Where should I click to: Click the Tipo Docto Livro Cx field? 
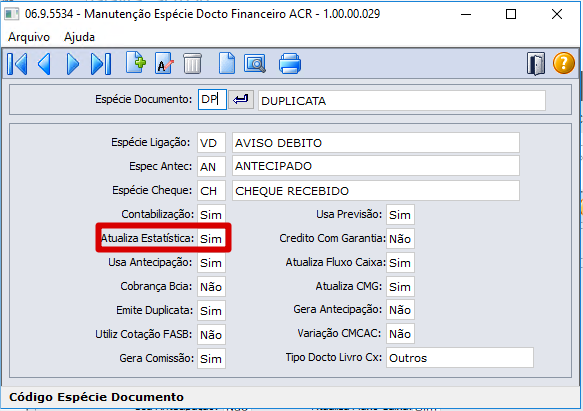[x=460, y=358]
